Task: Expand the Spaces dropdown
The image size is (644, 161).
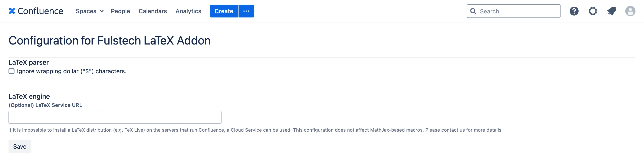Action: (x=89, y=11)
